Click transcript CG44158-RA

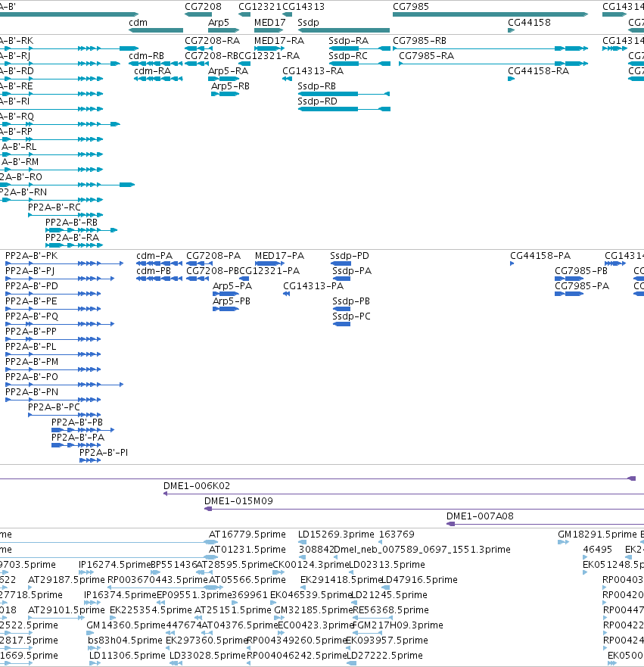pyautogui.click(x=511, y=79)
